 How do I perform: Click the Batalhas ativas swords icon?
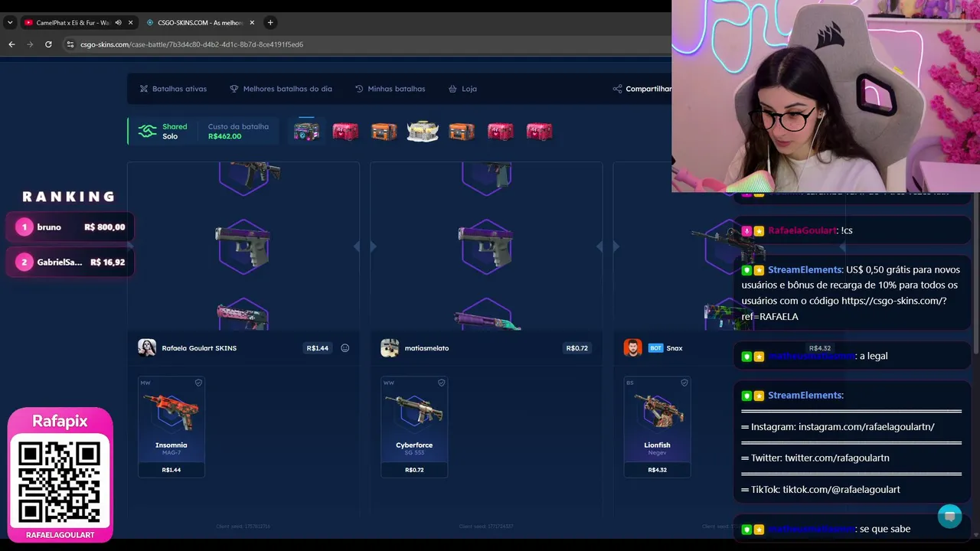[143, 89]
